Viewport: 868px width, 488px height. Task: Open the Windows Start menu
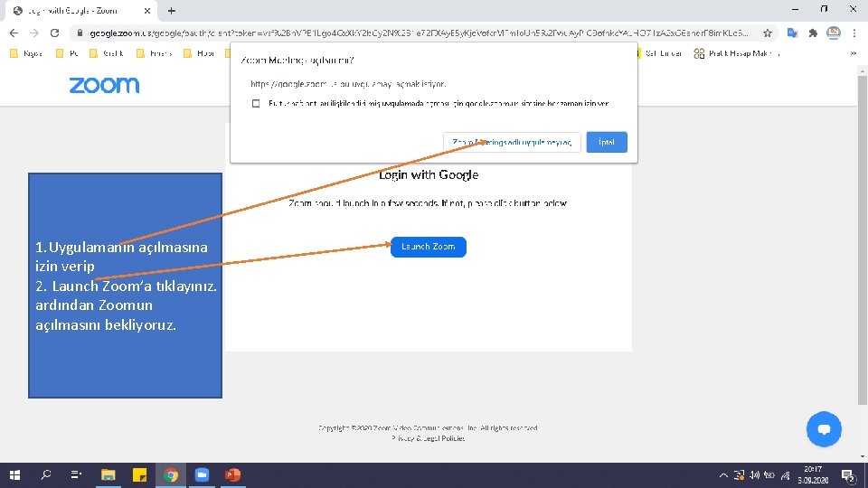(15, 474)
